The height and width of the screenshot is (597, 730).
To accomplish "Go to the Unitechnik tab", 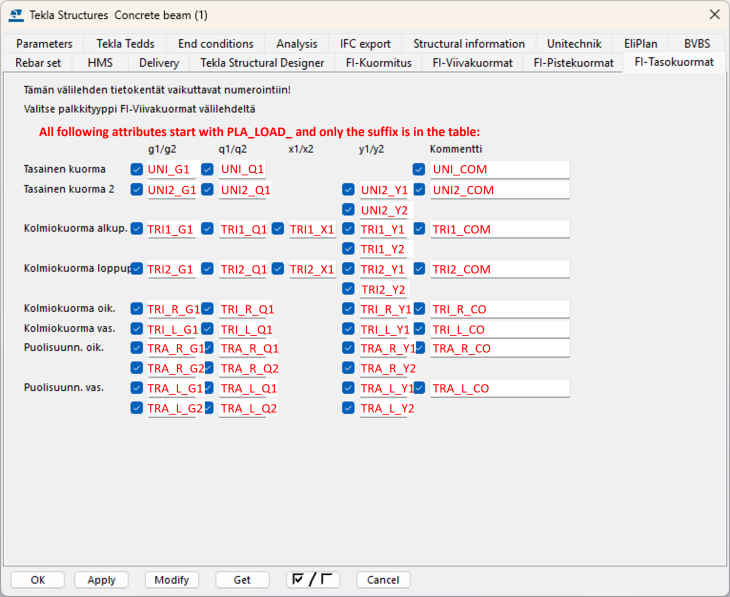I will [x=574, y=44].
